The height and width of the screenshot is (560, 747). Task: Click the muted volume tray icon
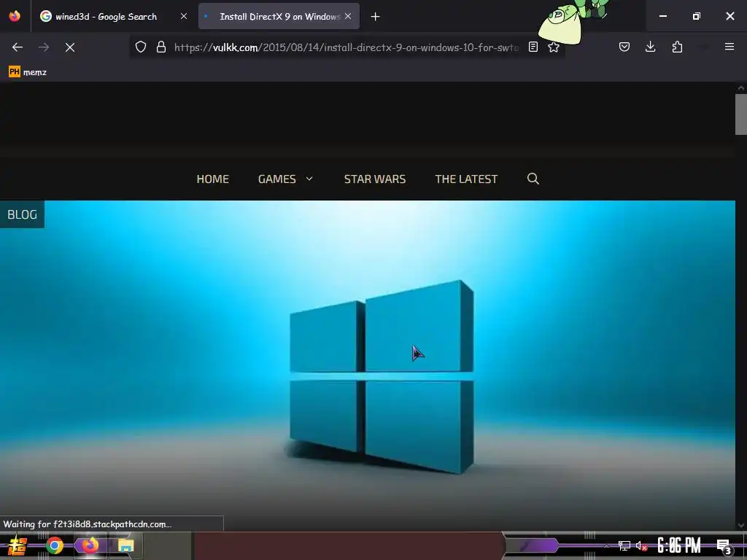[641, 546]
